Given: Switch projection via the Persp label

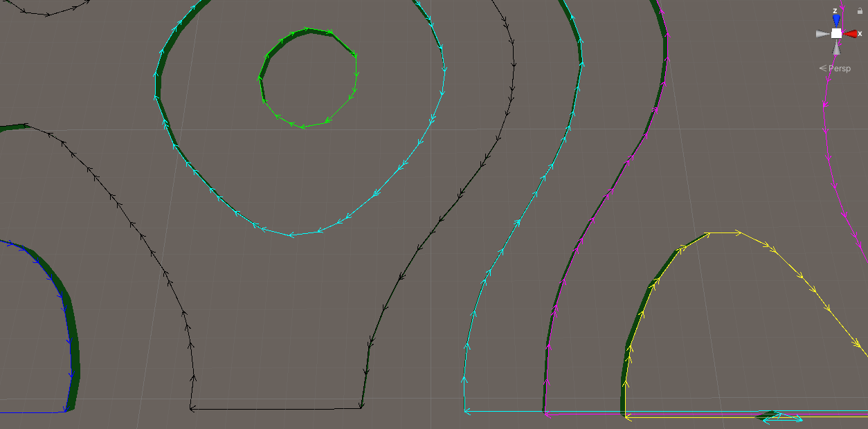Looking at the screenshot, I should [x=839, y=69].
